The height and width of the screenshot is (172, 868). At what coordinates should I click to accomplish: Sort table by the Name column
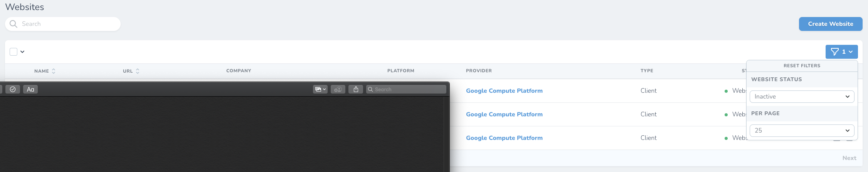click(45, 71)
